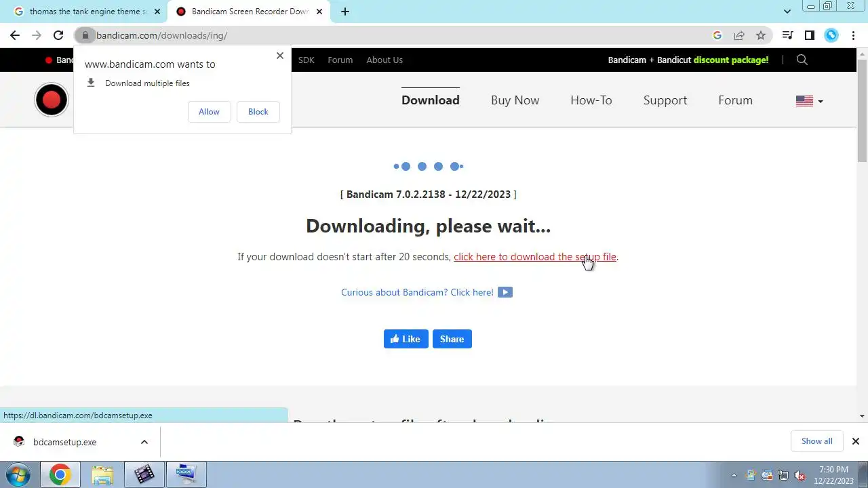Viewport: 868px width, 488px height.
Task: Click Curious about Bandicam link
Action: [x=417, y=292]
